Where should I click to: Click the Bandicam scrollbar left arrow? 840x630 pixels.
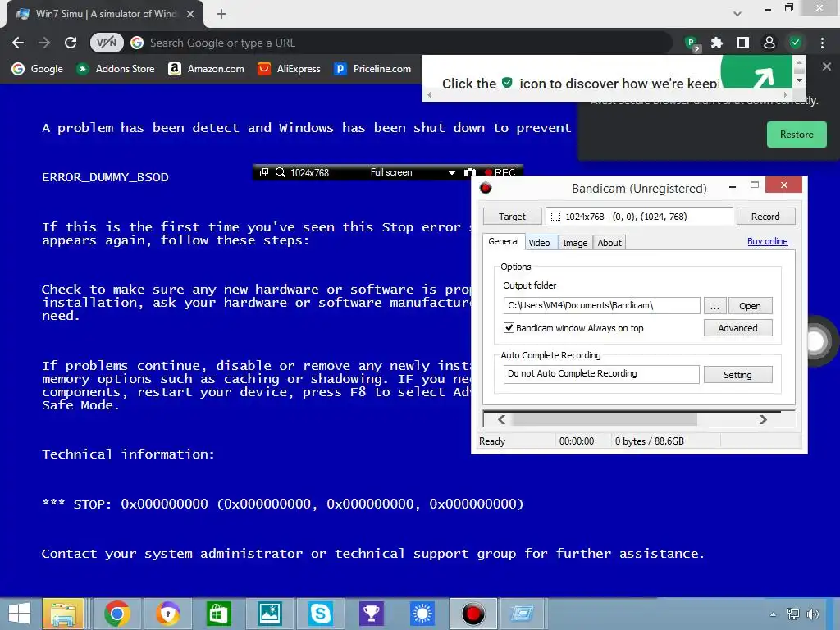[501, 419]
